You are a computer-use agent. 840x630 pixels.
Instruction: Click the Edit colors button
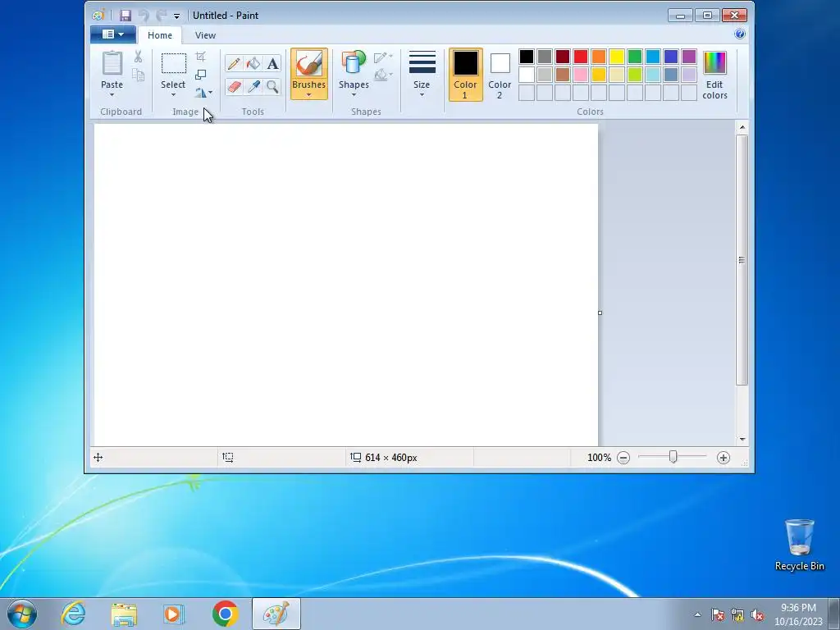pos(714,75)
